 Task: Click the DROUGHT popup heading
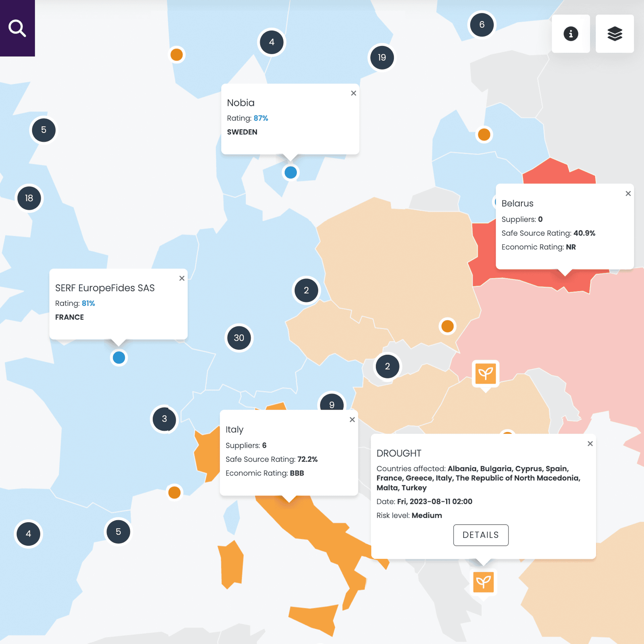[399, 453]
